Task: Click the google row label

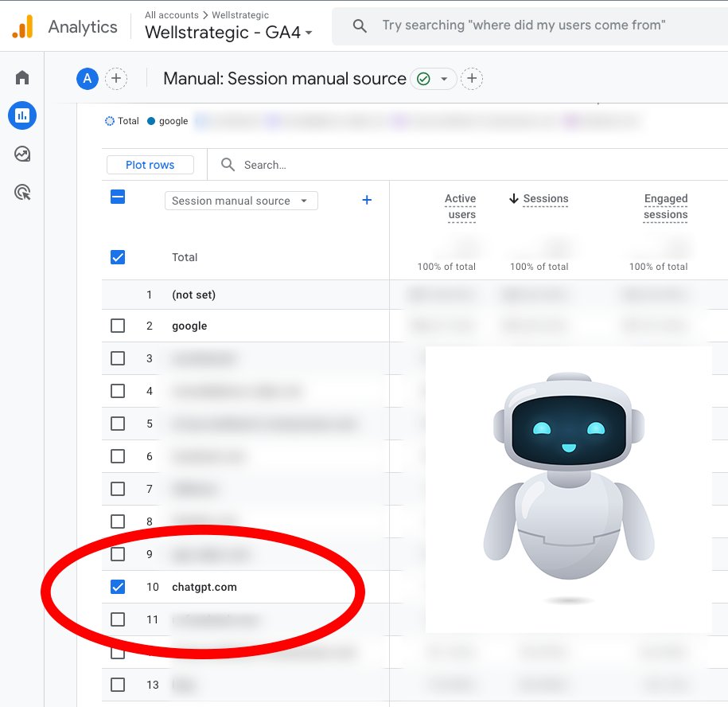Action: (189, 326)
